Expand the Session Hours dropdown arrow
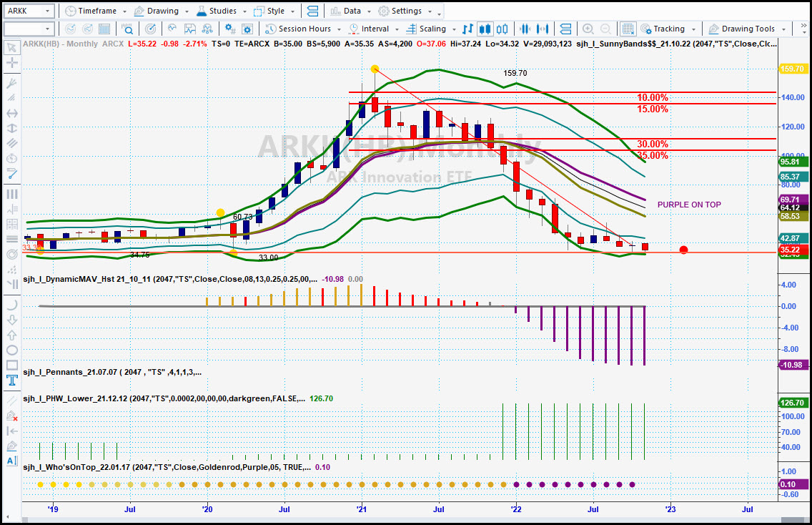 pos(340,29)
